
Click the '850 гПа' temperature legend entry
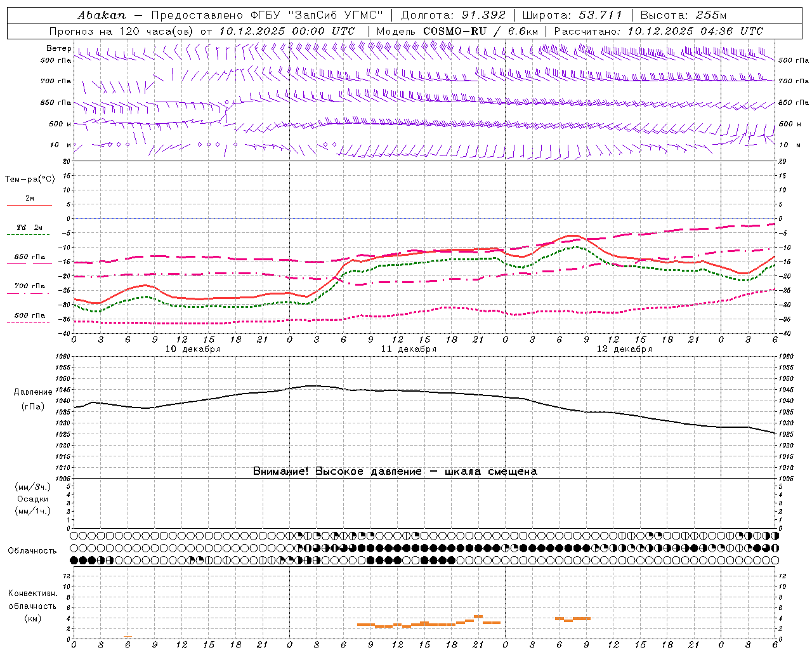tap(30, 257)
